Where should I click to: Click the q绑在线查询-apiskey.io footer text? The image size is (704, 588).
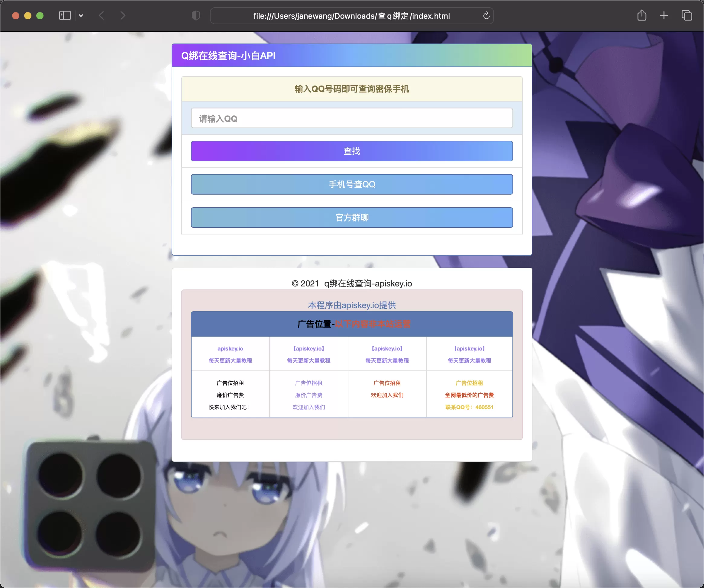point(368,284)
